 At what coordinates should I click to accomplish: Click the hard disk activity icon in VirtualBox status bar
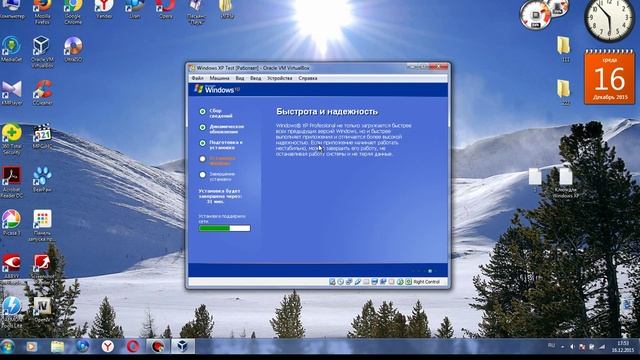[332, 282]
